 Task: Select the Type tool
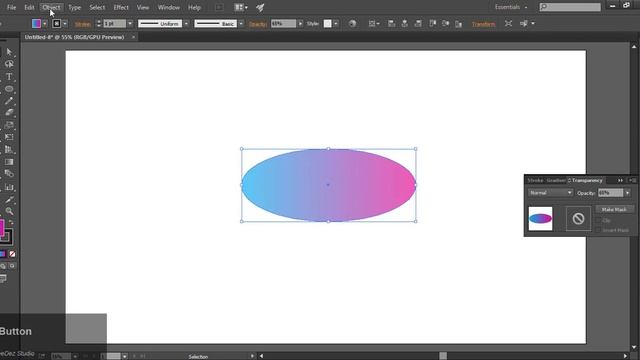9,76
